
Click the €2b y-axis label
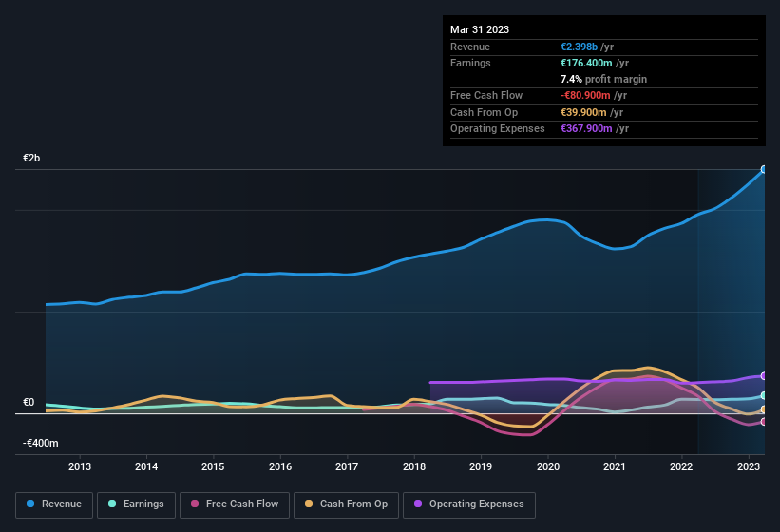(31, 158)
